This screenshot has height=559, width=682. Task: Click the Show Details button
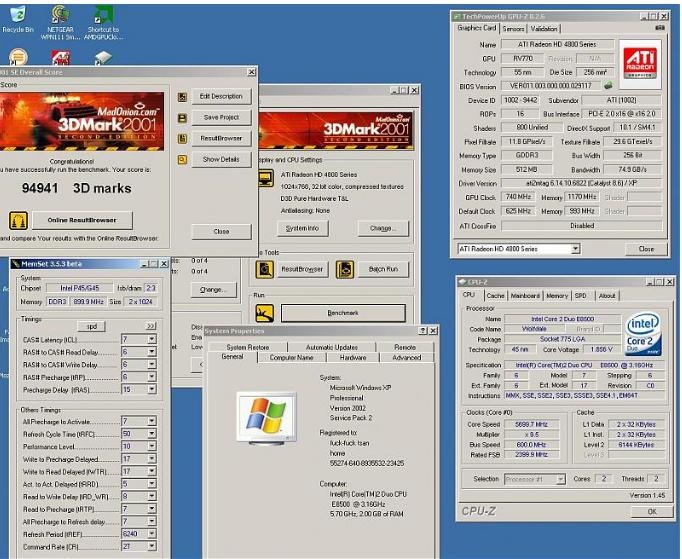click(x=221, y=159)
